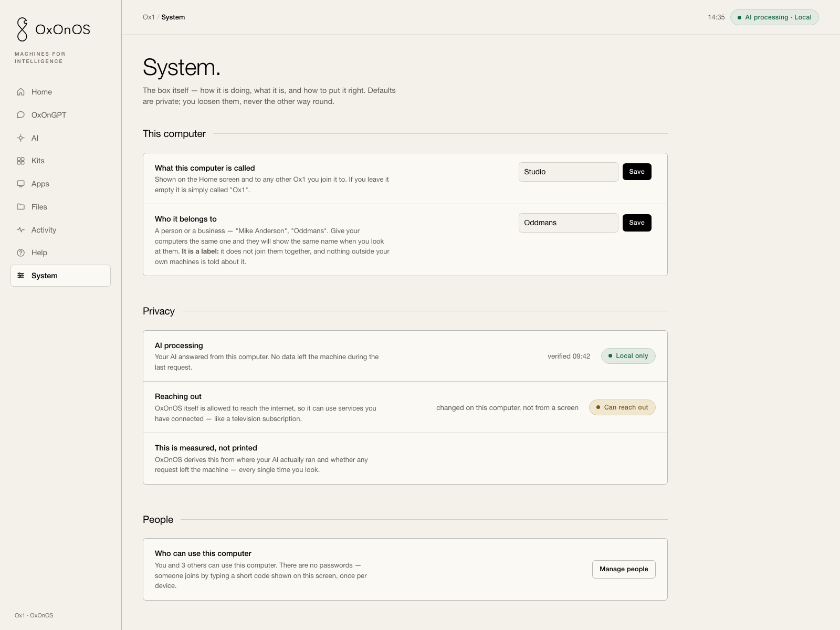Click the AI processing · Local status pill
The width and height of the screenshot is (840, 630).
[774, 17]
